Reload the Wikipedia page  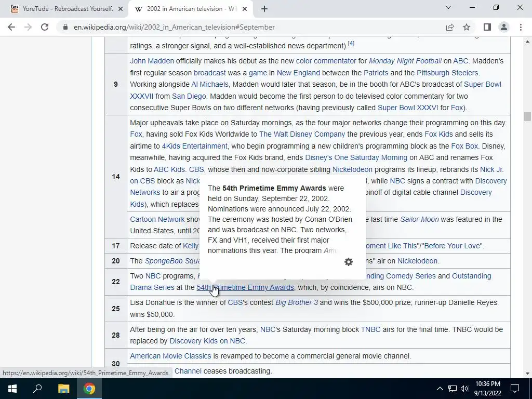tap(45, 27)
